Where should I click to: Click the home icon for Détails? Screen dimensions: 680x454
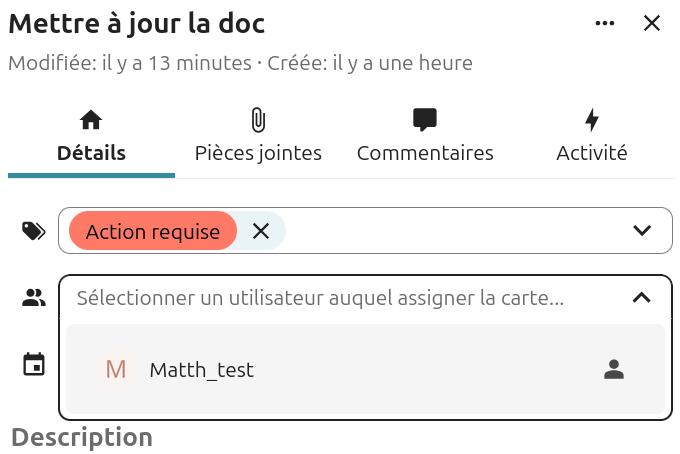(91, 121)
